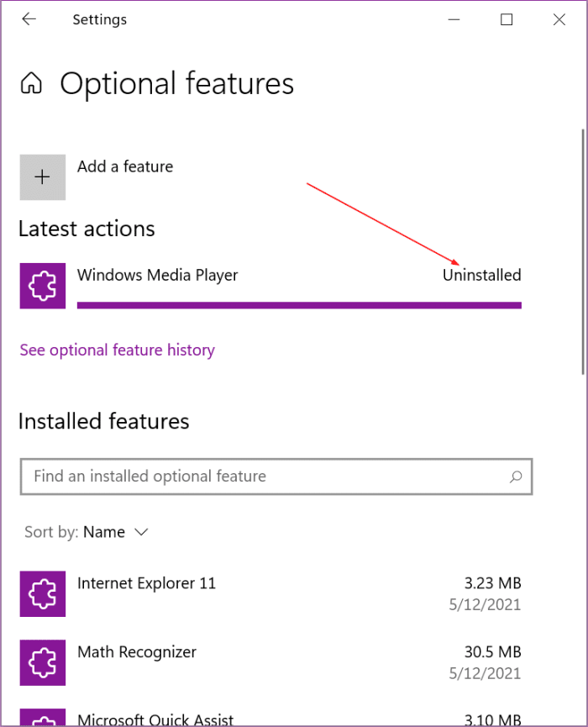Viewport: 588px width, 727px height.
Task: Click inside the installed feature search field
Action: coord(252,477)
